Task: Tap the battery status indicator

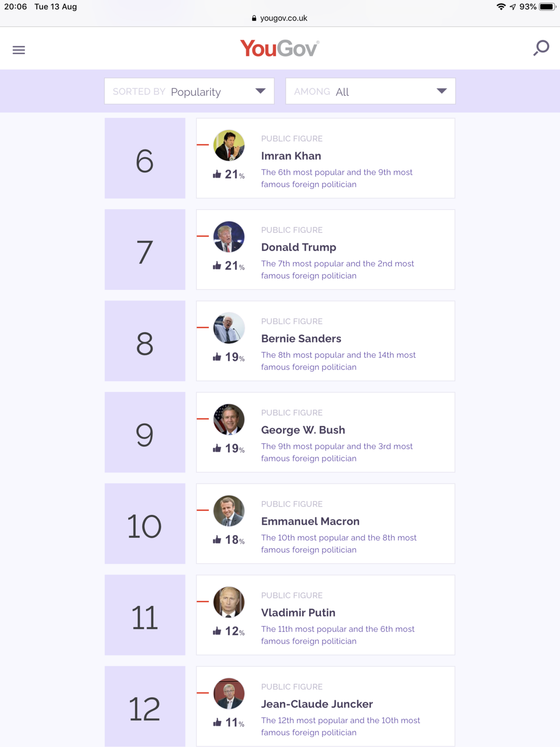Action: tap(547, 7)
